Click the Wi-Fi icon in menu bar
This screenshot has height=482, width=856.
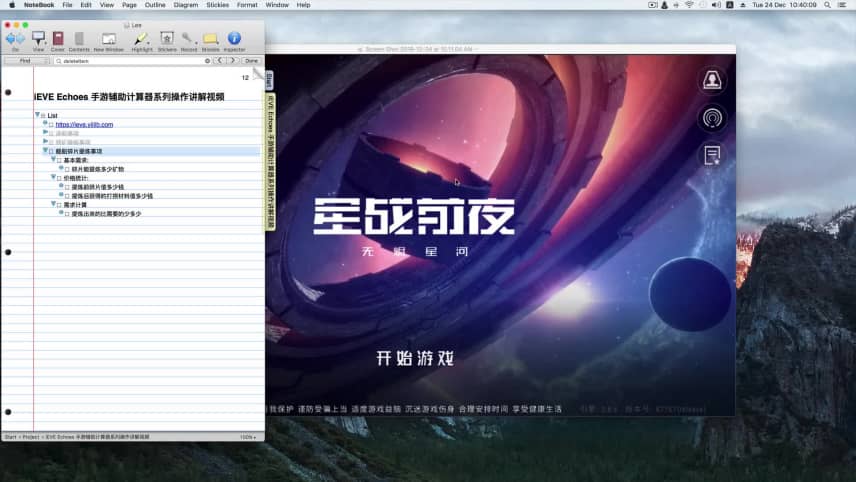tap(689, 5)
